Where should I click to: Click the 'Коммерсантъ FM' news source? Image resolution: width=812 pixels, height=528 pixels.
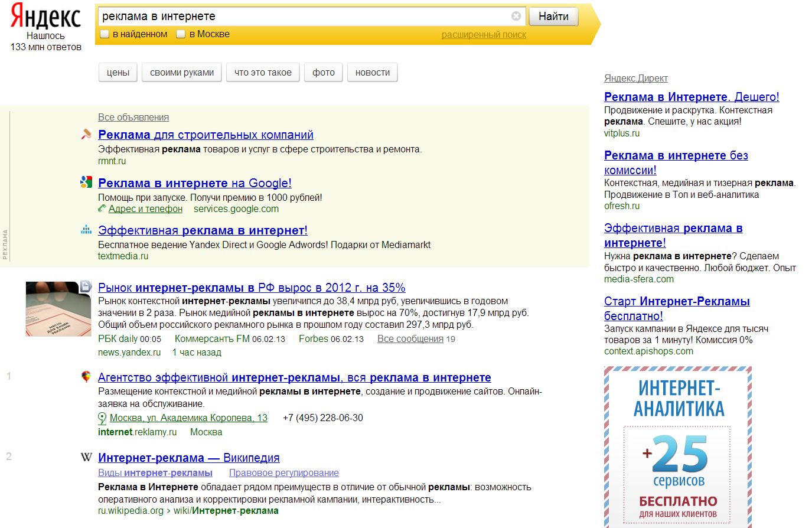pyautogui.click(x=212, y=339)
